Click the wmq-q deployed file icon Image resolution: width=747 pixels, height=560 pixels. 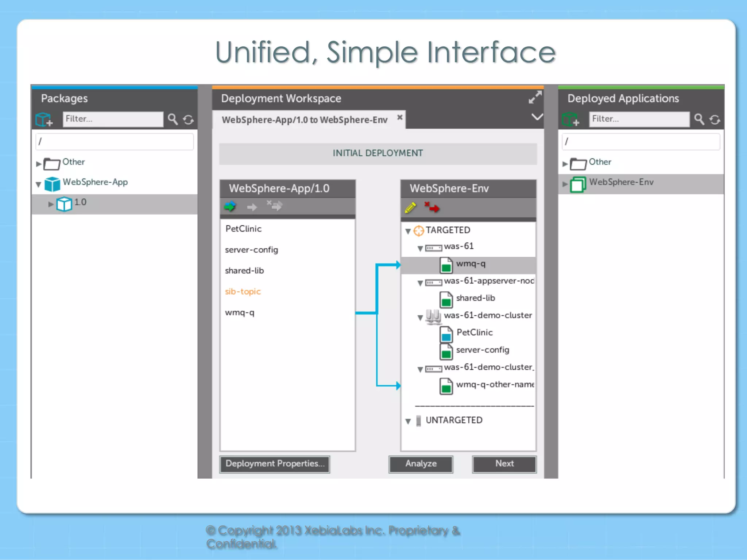click(446, 265)
